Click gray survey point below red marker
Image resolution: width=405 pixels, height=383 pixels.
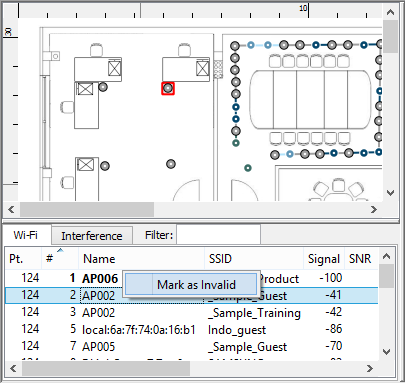(171, 164)
